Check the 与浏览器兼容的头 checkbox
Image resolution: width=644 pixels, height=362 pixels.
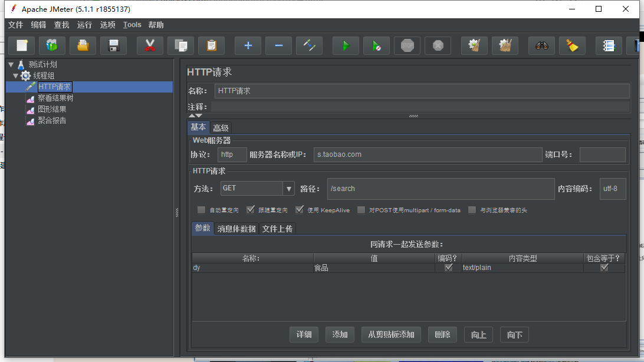click(472, 210)
